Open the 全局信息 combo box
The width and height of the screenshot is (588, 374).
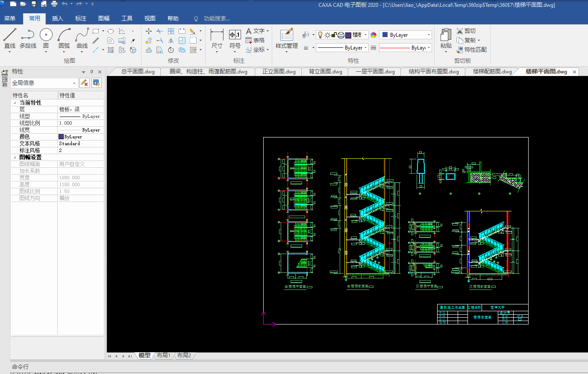click(x=44, y=83)
